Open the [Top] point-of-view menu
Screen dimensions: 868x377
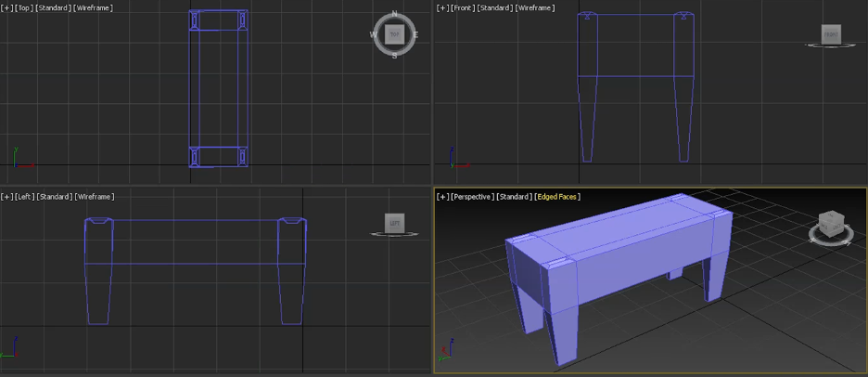click(24, 8)
